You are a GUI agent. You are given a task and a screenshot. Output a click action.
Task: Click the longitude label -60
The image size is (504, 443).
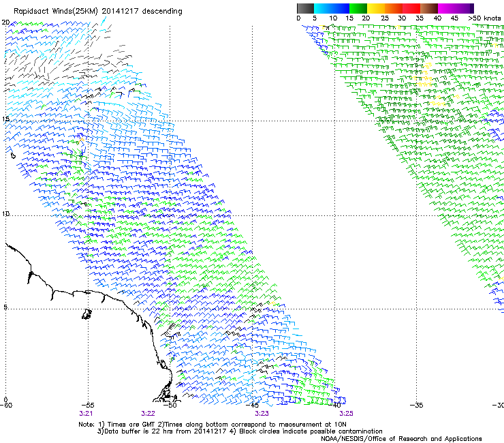6,406
